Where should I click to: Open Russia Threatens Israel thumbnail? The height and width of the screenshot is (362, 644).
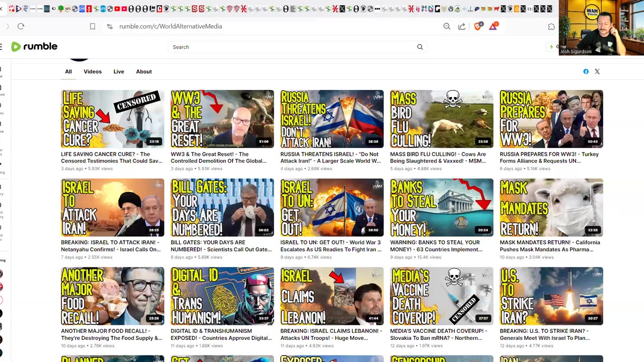(332, 119)
